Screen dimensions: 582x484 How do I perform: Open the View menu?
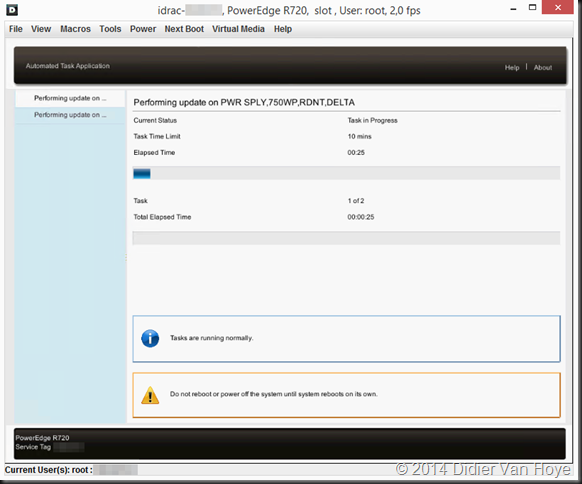tap(41, 29)
